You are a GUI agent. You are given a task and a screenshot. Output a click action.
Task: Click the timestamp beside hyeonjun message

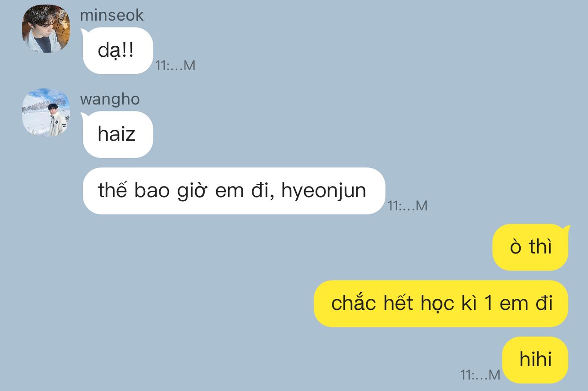408,206
